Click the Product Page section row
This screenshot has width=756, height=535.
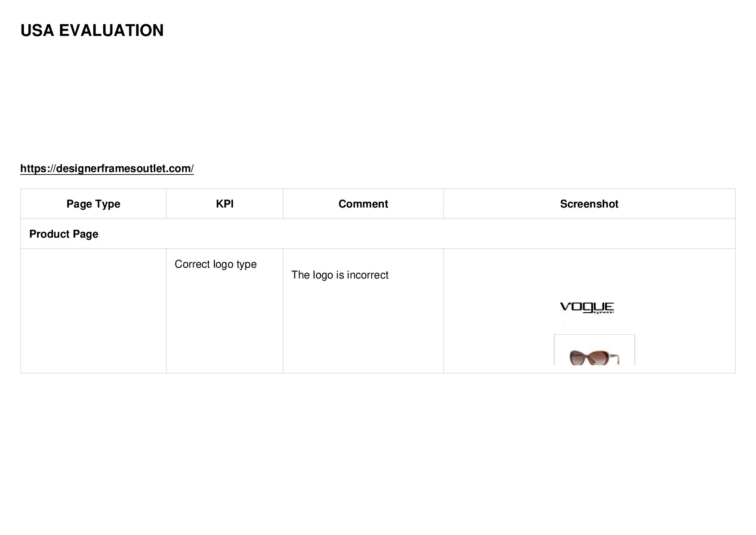[x=378, y=234]
